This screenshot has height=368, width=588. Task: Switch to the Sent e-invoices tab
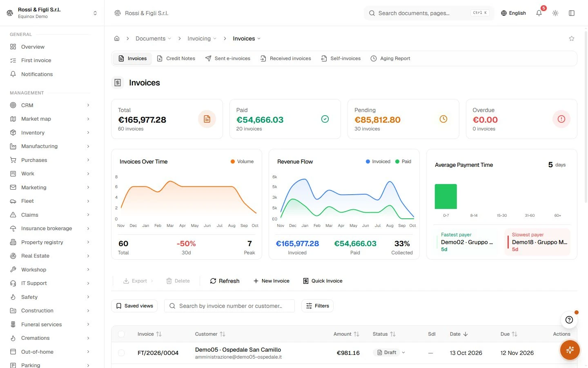(228, 58)
